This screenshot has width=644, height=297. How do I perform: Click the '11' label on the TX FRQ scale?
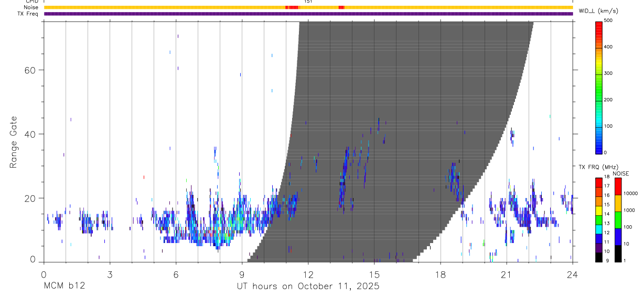pos(607,242)
